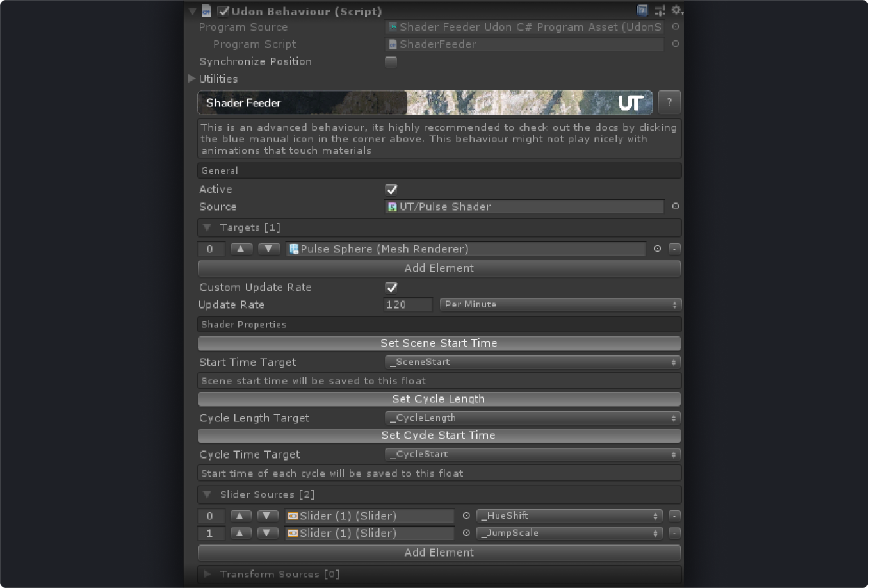The image size is (869, 588).
Task: Enable Synchronize Position checkbox
Action: tap(391, 62)
